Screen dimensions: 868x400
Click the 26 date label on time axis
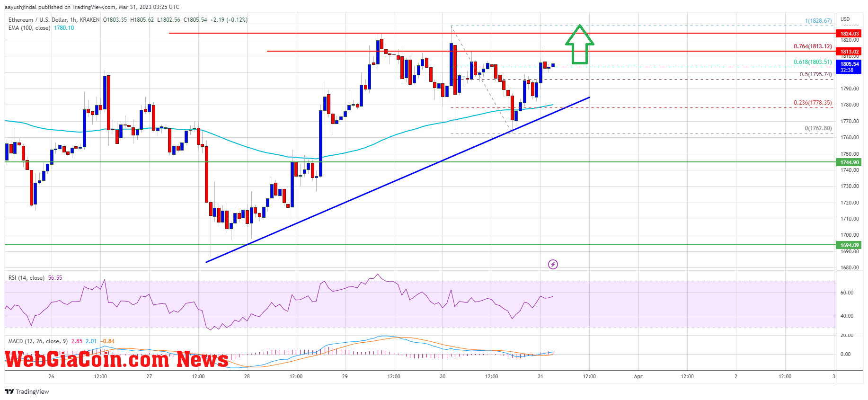(x=51, y=377)
